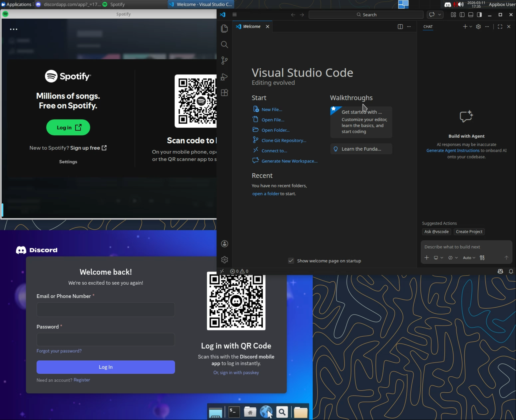The image size is (516, 420).
Task: Select the Welcome editor tab
Action: click(x=252, y=26)
